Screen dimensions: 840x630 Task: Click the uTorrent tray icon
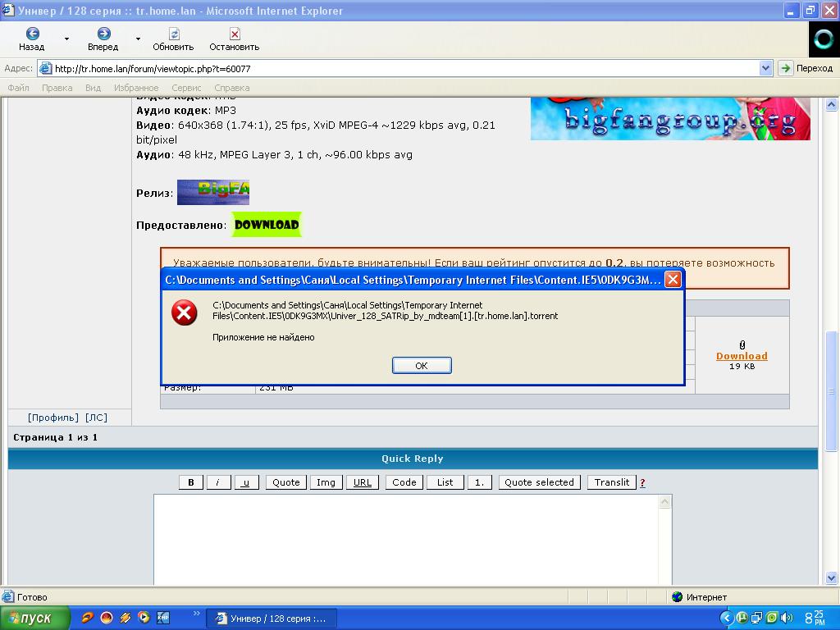742,619
